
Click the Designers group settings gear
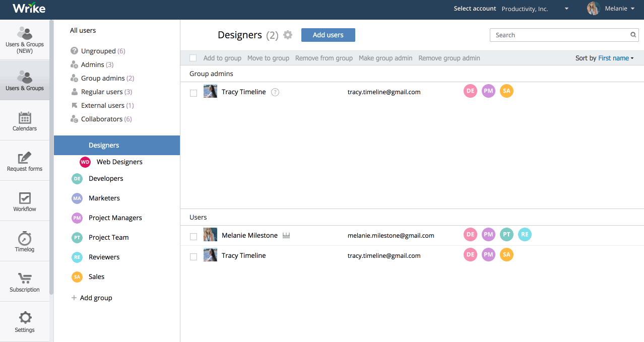[x=288, y=35]
